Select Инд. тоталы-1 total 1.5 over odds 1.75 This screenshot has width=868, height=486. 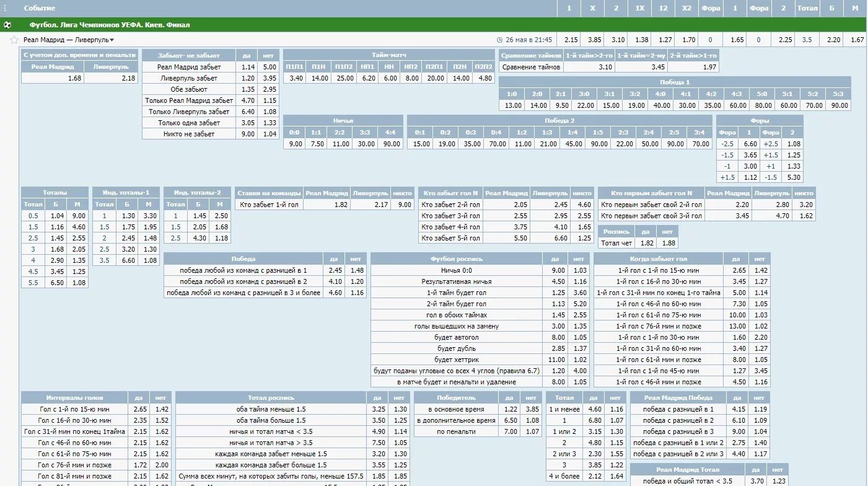pyautogui.click(x=128, y=227)
